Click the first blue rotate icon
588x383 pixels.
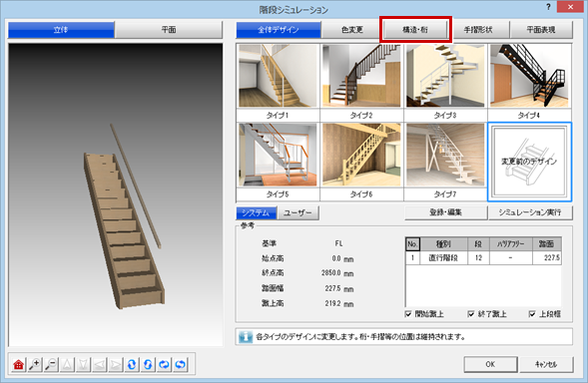pyautogui.click(x=132, y=364)
